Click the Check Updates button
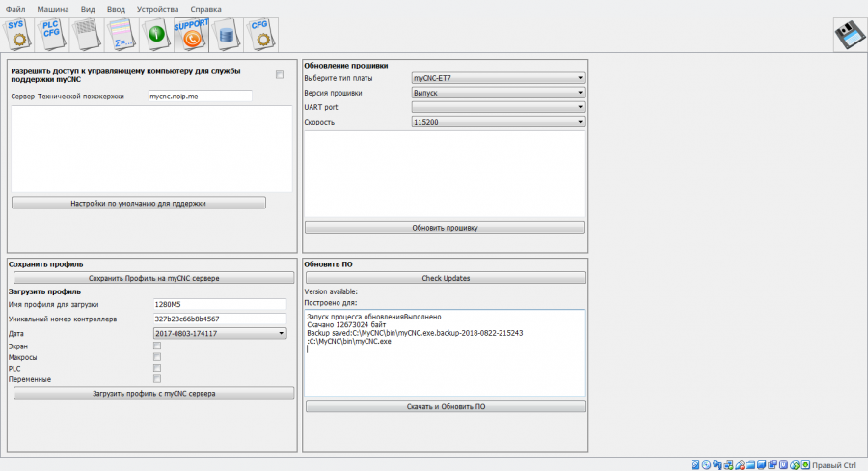The width and height of the screenshot is (868, 471). (x=445, y=278)
